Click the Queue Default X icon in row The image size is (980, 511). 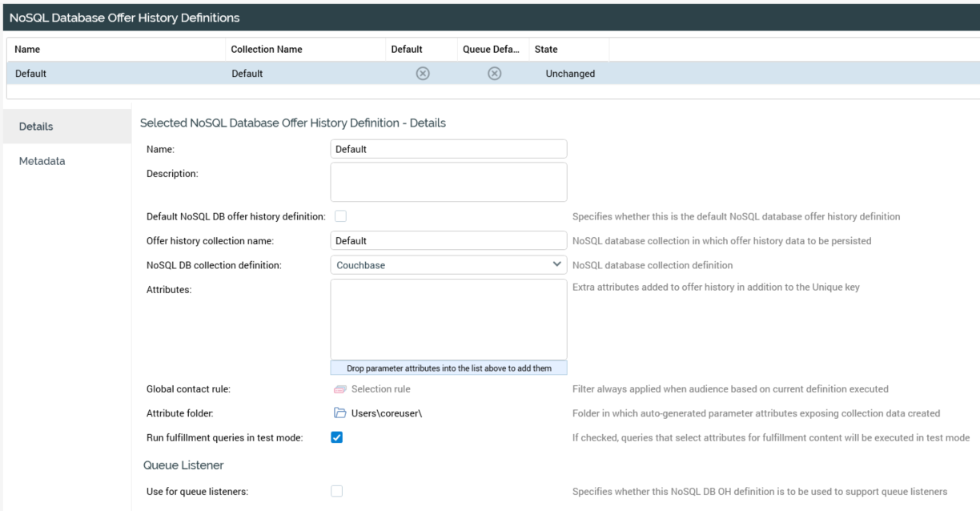pos(495,74)
